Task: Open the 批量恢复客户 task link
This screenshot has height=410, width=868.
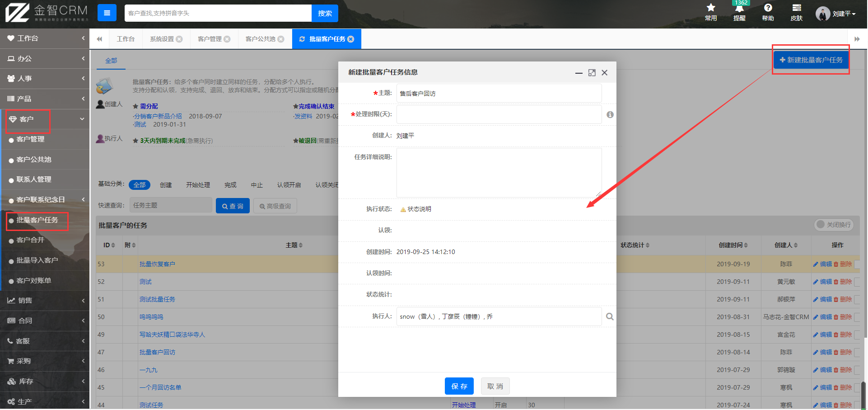Action: pyautogui.click(x=157, y=264)
